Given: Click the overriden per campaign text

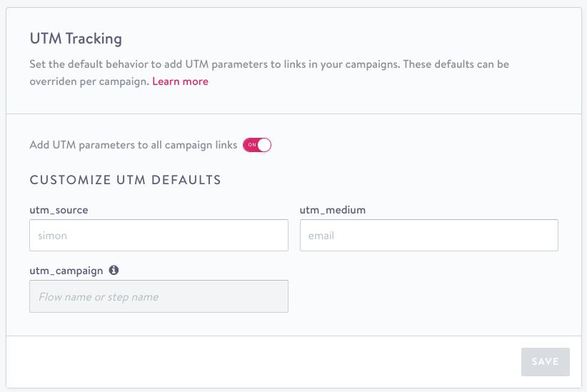Looking at the screenshot, I should (x=89, y=81).
